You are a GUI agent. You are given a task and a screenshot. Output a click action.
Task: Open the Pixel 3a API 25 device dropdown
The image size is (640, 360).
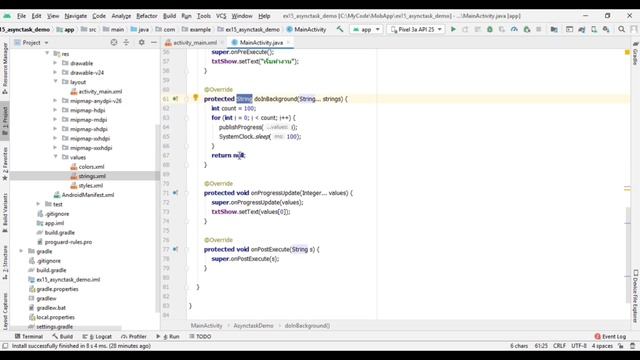pos(416,29)
